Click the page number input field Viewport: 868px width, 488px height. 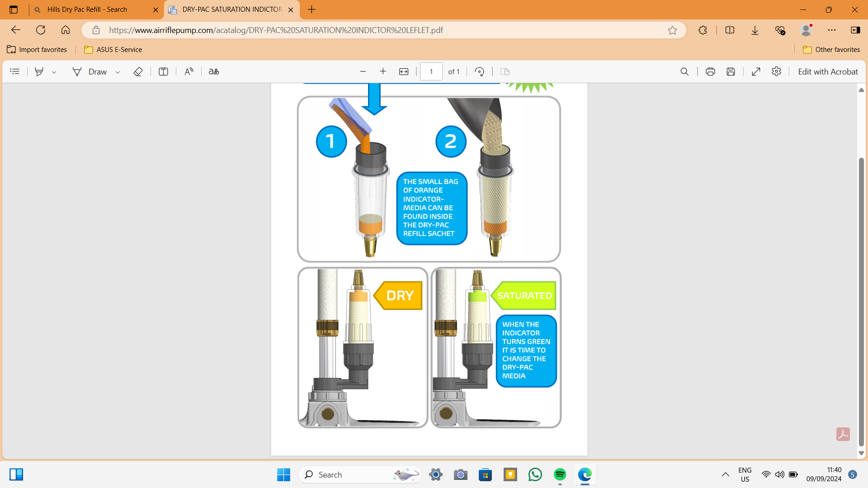(x=431, y=71)
